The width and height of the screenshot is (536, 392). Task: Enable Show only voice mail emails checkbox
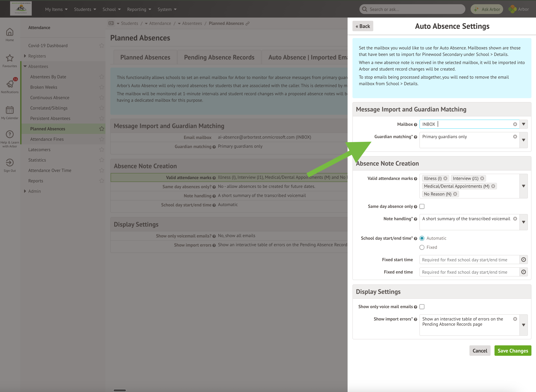(422, 307)
